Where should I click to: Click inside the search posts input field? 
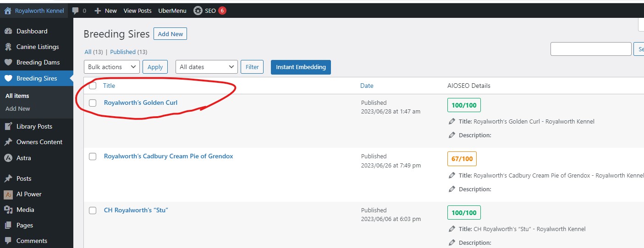pyautogui.click(x=591, y=49)
